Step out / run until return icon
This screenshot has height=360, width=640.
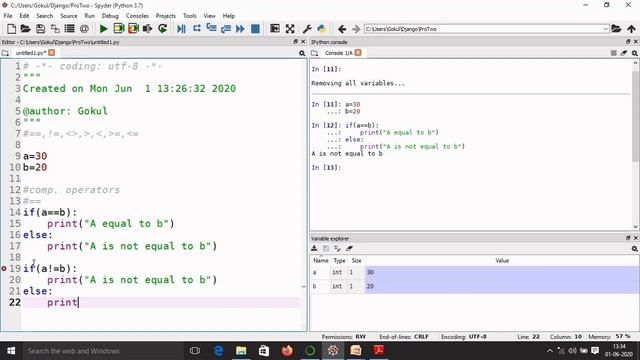click(x=226, y=29)
